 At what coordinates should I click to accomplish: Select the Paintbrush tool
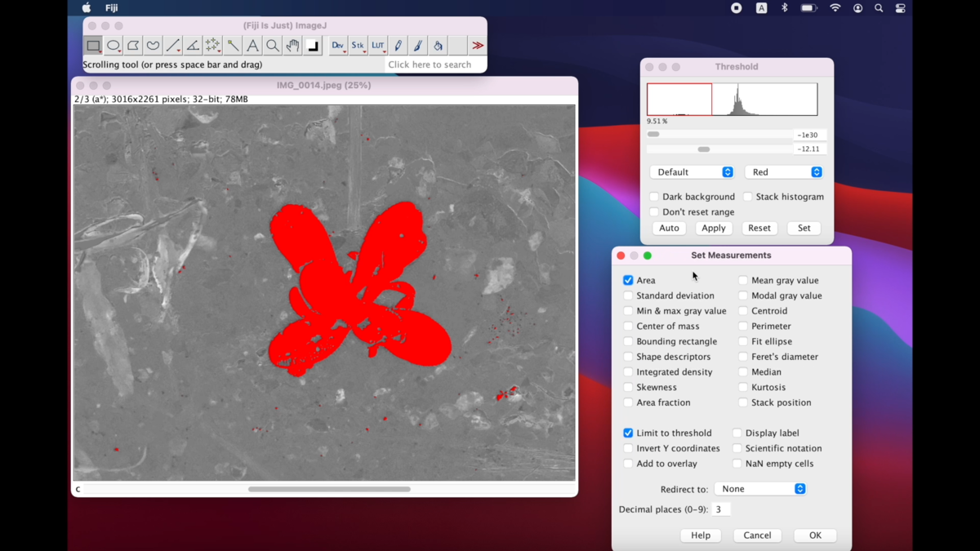pos(418,46)
